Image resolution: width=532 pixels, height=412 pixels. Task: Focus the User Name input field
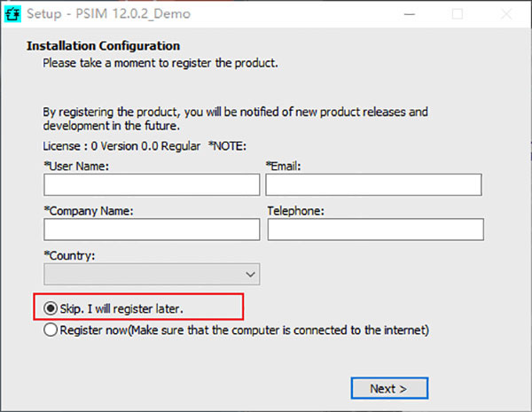(152, 184)
